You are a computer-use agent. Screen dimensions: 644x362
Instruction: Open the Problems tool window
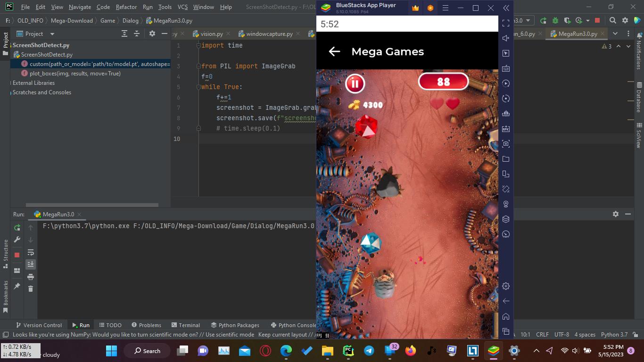[x=146, y=325]
